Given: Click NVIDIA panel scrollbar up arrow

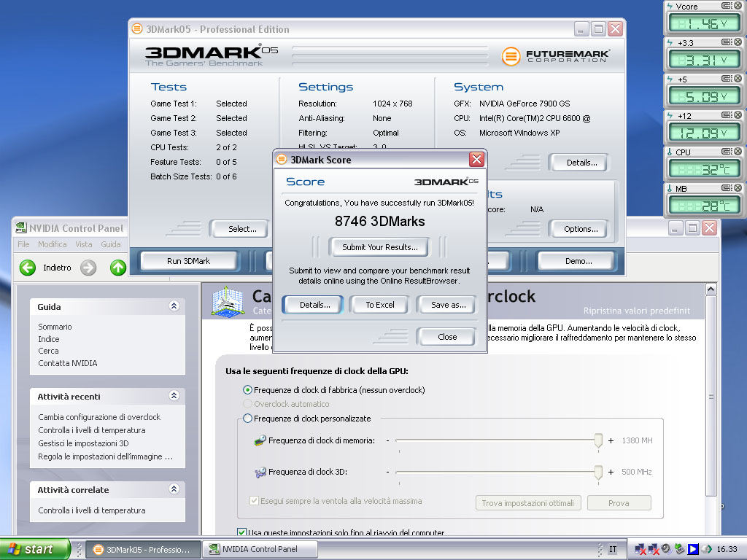Looking at the screenshot, I should point(711,289).
